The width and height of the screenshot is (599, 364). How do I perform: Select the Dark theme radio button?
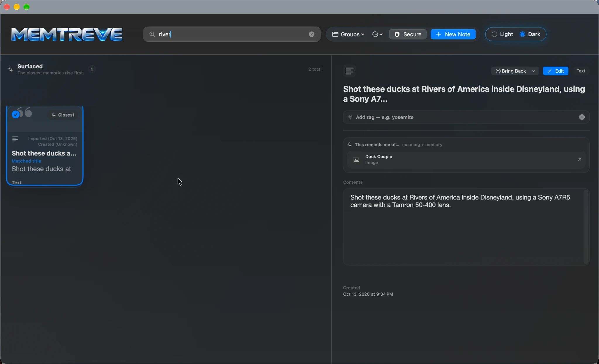click(x=522, y=34)
